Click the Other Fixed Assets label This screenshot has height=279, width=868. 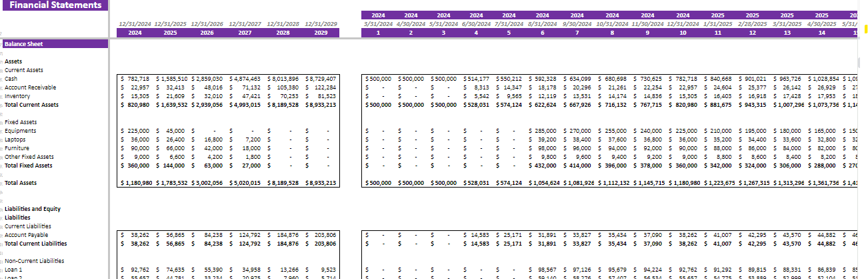click(x=29, y=157)
